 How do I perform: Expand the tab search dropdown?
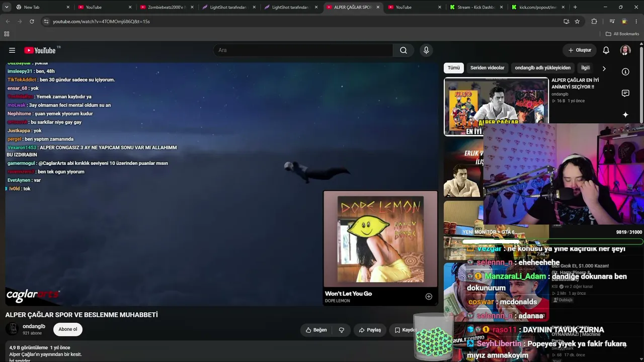coord(7,7)
